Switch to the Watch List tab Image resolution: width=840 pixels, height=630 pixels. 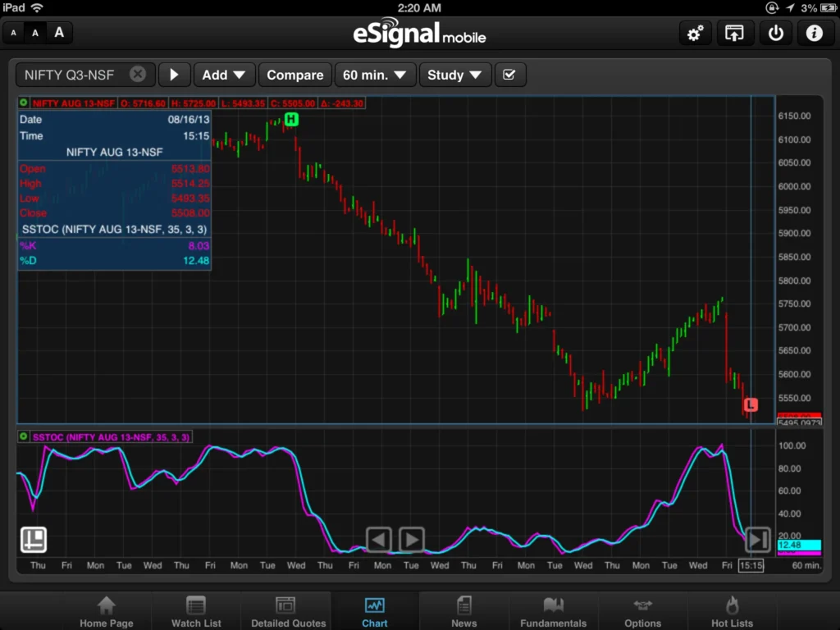point(196,612)
